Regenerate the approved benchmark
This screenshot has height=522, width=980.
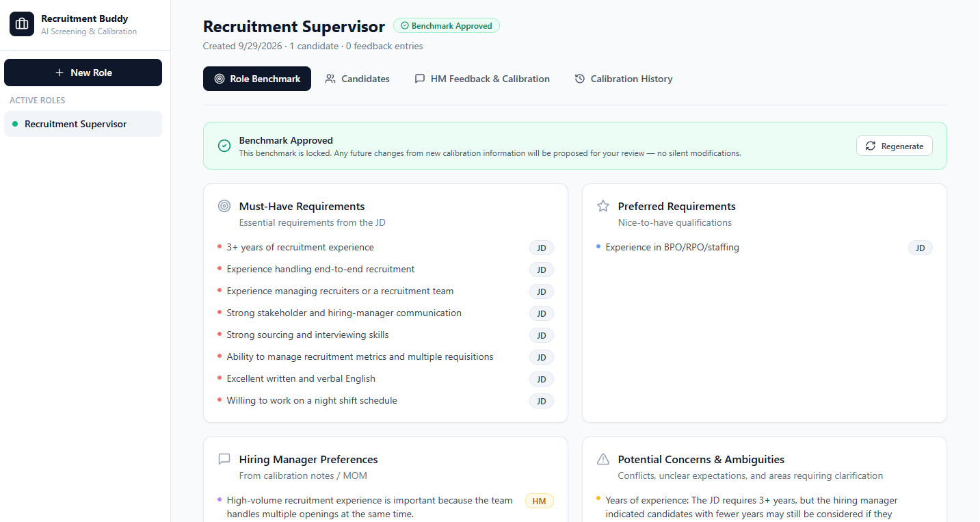point(895,146)
